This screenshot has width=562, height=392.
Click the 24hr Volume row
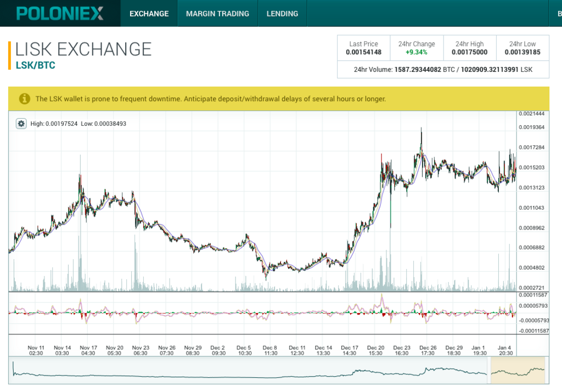pyautogui.click(x=443, y=70)
